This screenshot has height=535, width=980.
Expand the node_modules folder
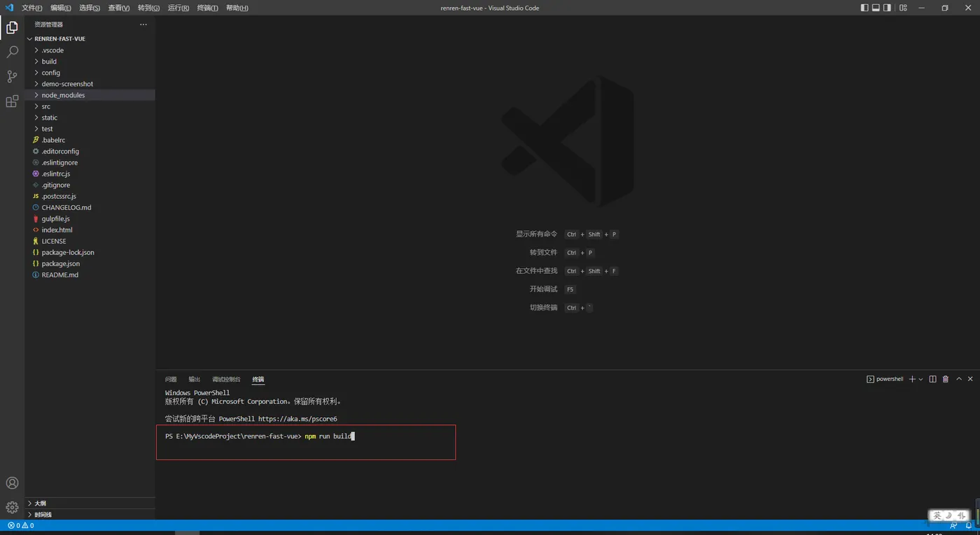click(90, 95)
